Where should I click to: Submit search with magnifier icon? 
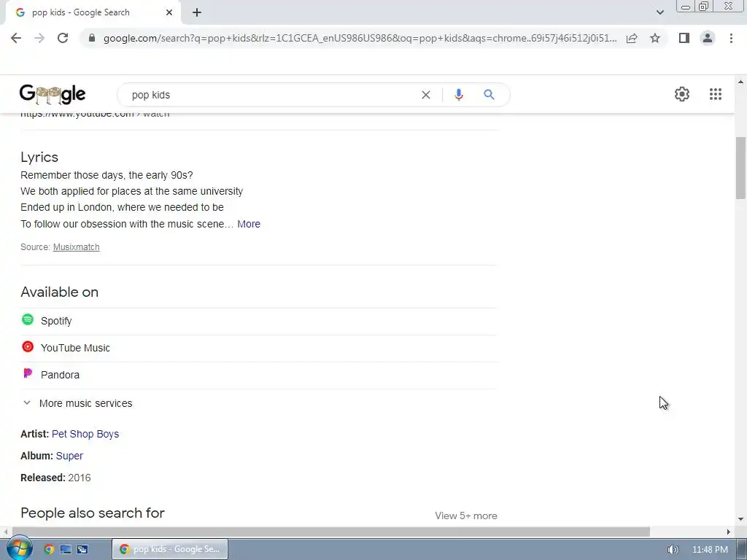(x=489, y=95)
